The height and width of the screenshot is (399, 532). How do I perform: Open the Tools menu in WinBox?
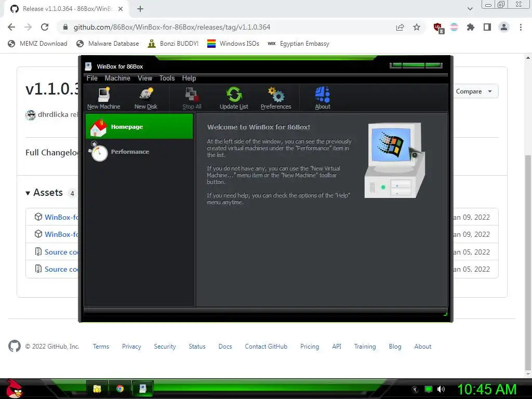167,78
